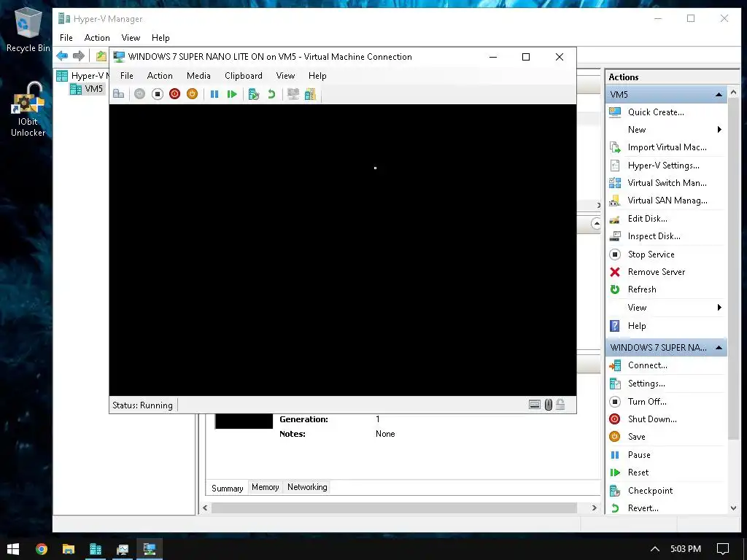Click Edit Disk action
Image resolution: width=747 pixels, height=560 pixels.
[x=648, y=219]
